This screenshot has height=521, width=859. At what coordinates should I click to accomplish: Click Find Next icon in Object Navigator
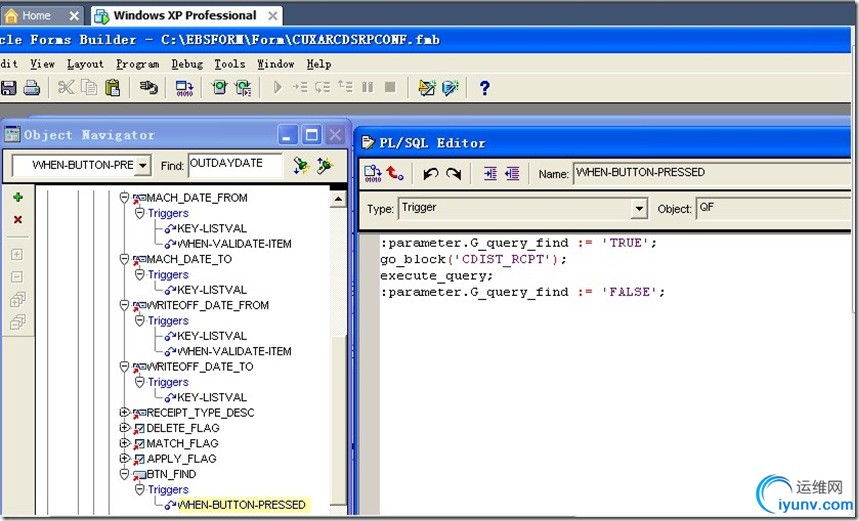point(301,165)
